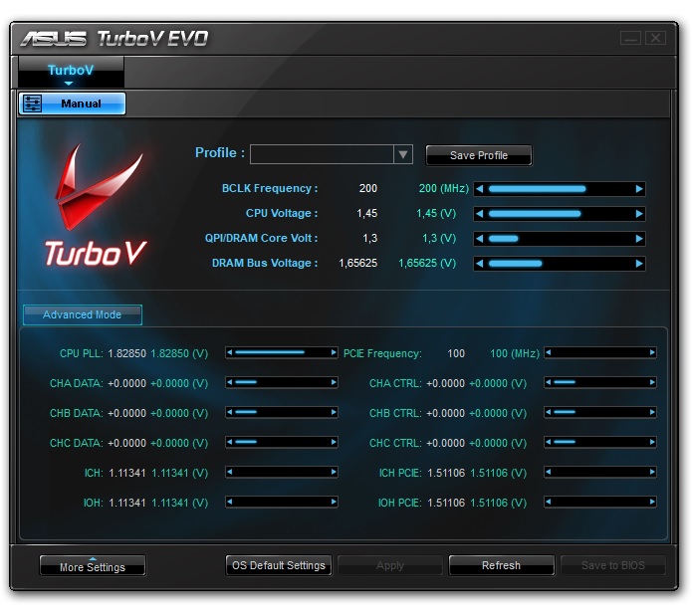Image resolution: width=692 pixels, height=616 pixels.
Task: Click the 'IOH PCIE:' label
Action: pos(400,503)
